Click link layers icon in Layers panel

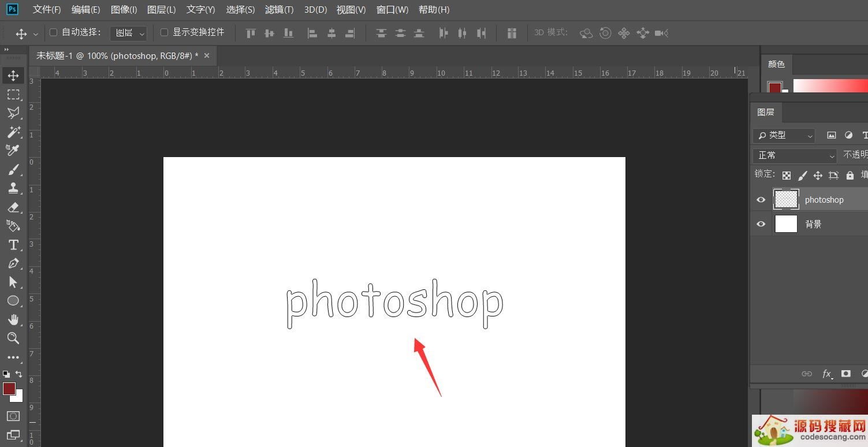(807, 374)
